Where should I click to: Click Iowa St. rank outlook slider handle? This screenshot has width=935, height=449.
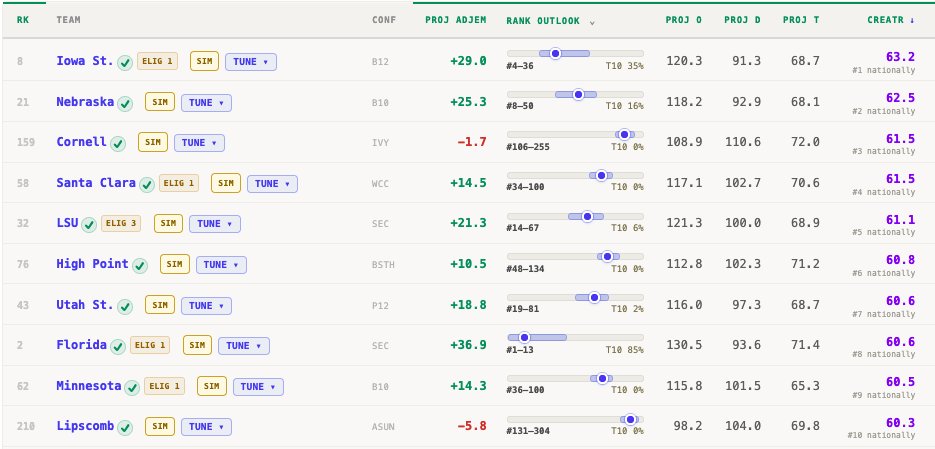pyautogui.click(x=556, y=54)
